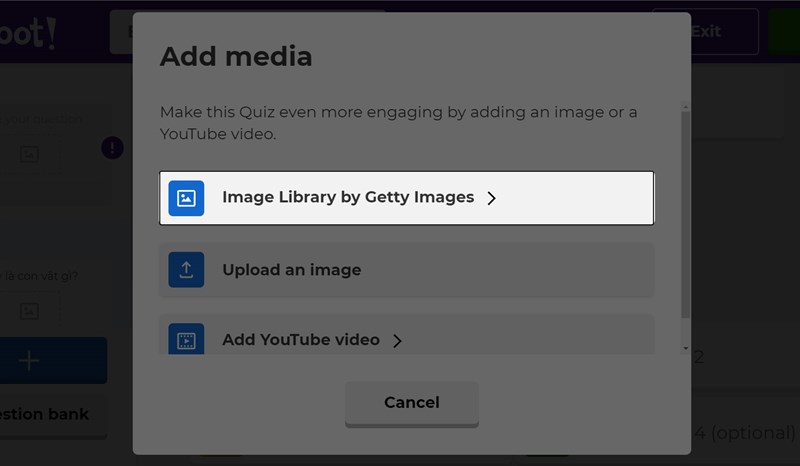Click scrollbar down arrow in dialog
This screenshot has width=800, height=466.
click(x=685, y=348)
